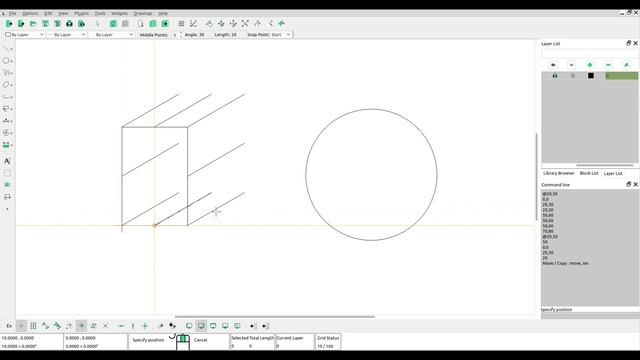Open the File menu
This screenshot has width=640, height=360.
[x=13, y=13]
